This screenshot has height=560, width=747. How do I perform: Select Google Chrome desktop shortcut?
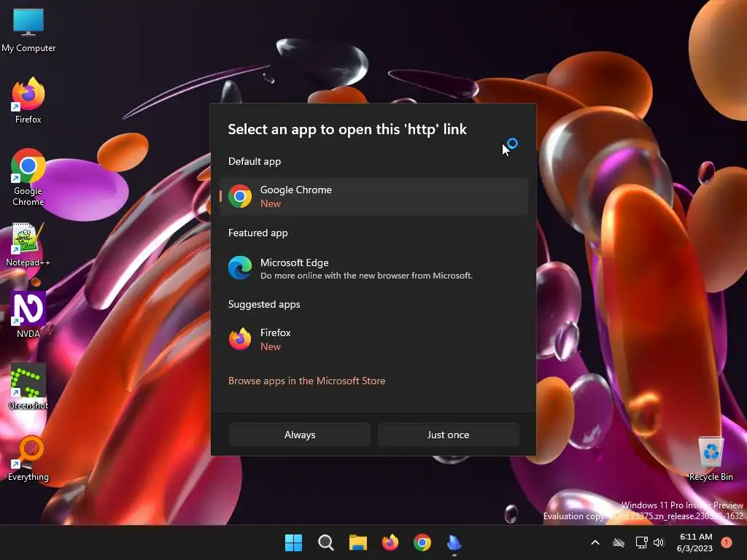click(28, 177)
